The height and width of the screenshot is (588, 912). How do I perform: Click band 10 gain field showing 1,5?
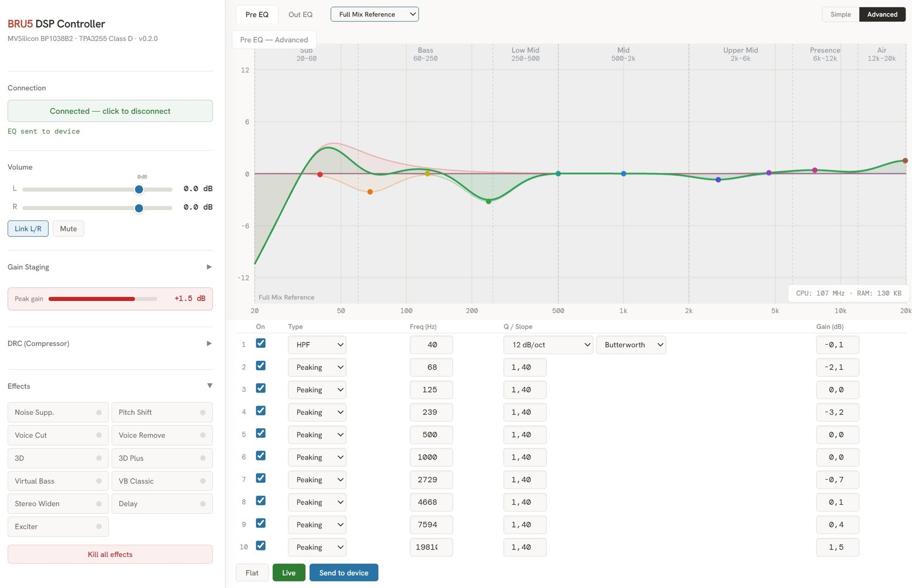point(837,547)
